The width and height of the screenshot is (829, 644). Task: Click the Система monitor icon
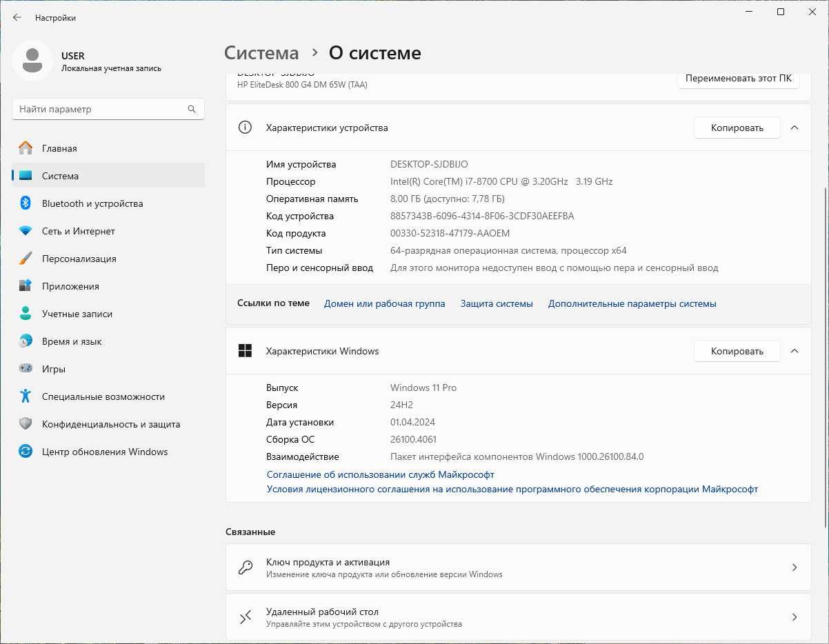[26, 176]
